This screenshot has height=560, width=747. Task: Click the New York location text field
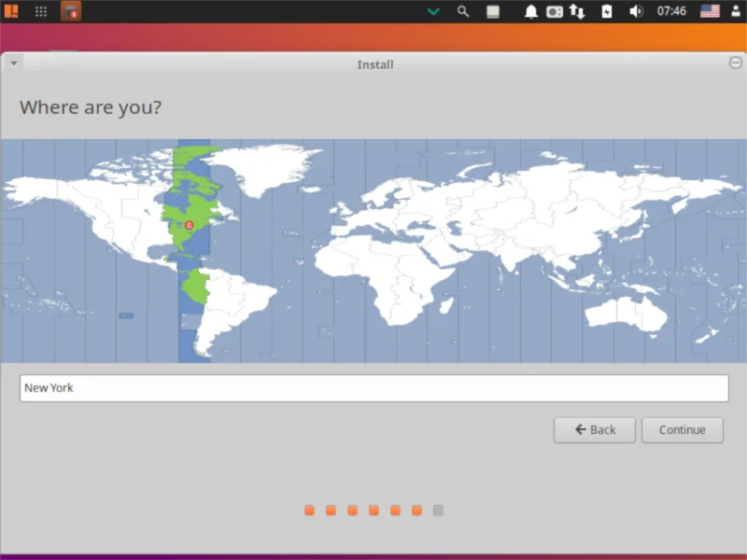click(x=374, y=388)
